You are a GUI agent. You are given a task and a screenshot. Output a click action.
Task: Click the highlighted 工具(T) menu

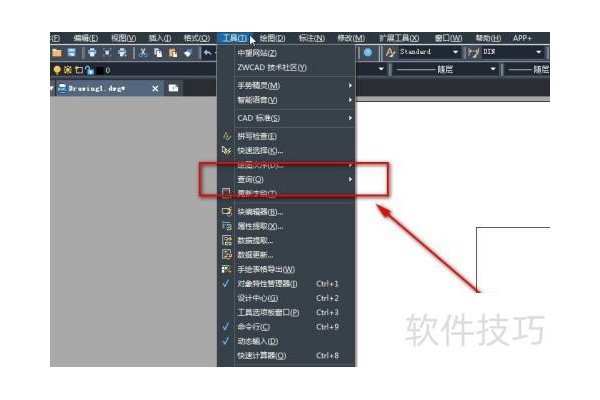tap(235, 38)
